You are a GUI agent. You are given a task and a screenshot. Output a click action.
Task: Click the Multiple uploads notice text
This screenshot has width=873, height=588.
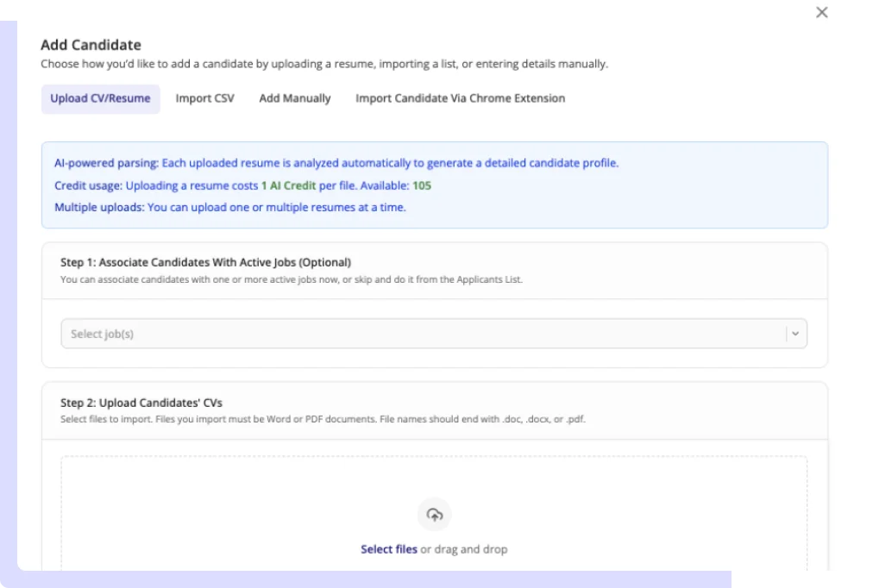[x=230, y=207]
